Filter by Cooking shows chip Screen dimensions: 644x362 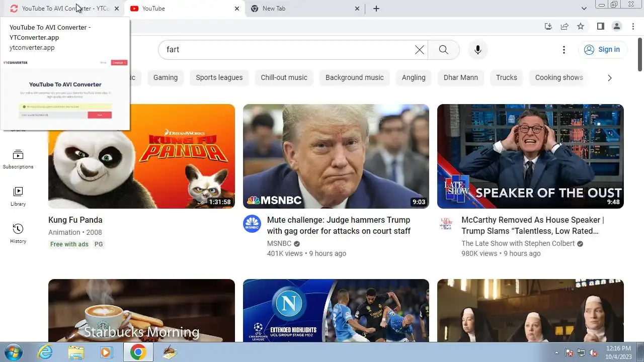coord(559,77)
